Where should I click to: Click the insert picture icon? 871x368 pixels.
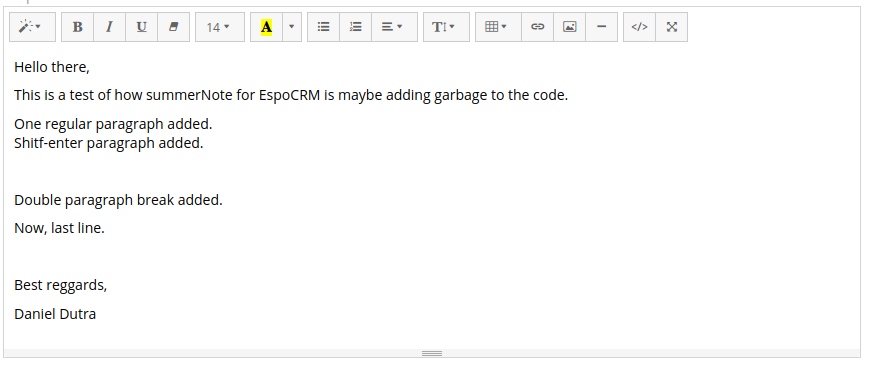(569, 27)
